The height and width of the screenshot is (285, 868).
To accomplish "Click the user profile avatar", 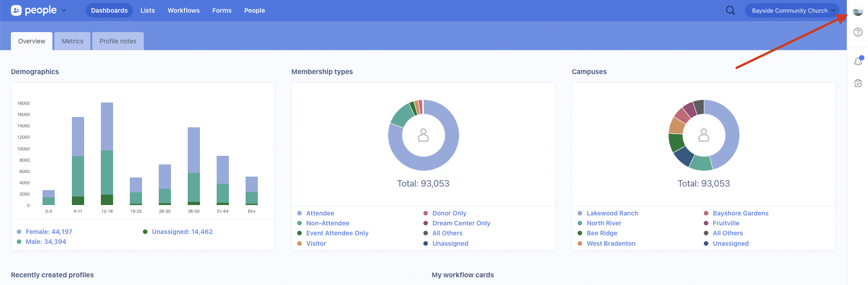I will pyautogui.click(x=858, y=12).
